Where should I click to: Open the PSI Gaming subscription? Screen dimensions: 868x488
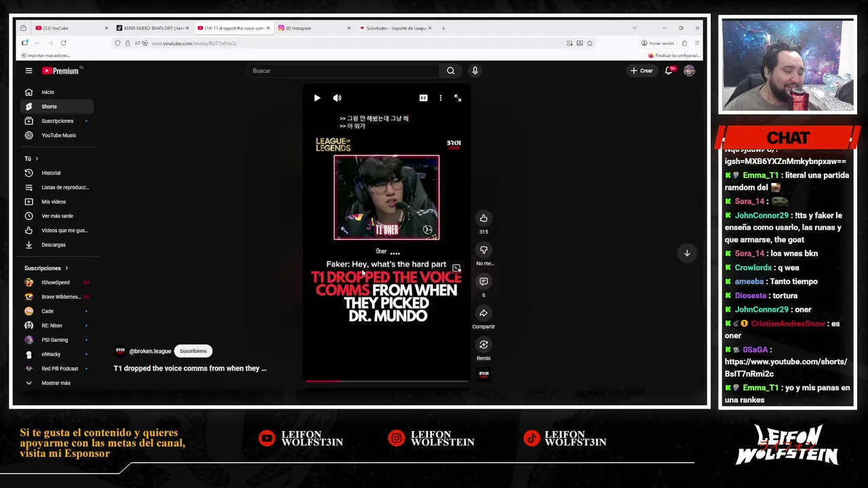click(x=57, y=340)
